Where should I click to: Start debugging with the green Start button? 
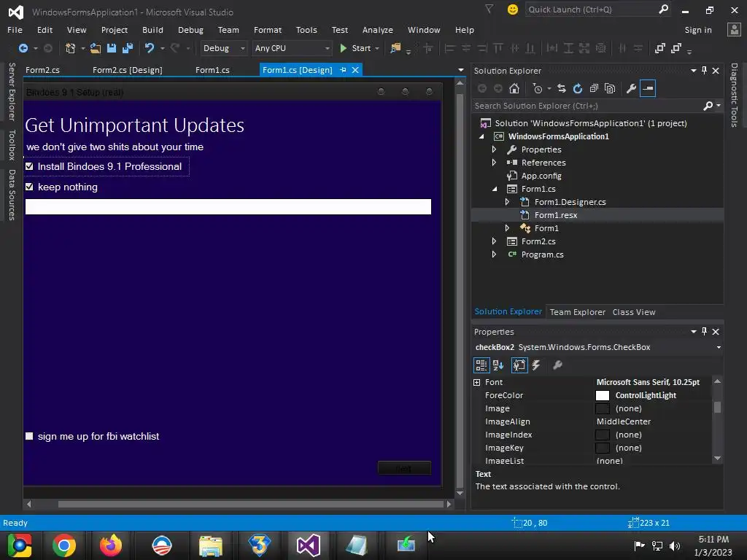355,48
